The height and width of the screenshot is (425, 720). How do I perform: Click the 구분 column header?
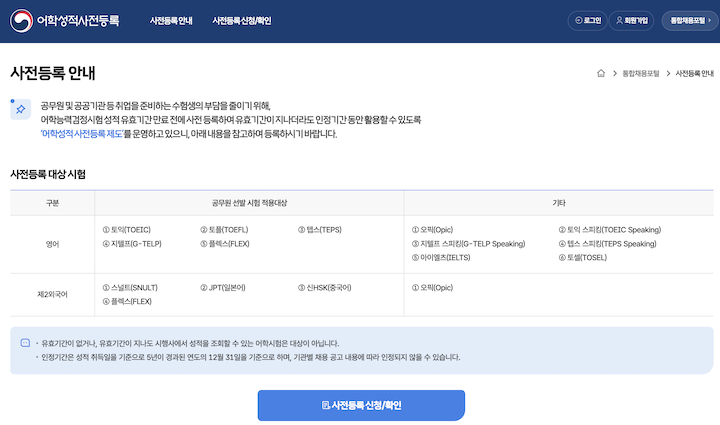click(x=52, y=203)
